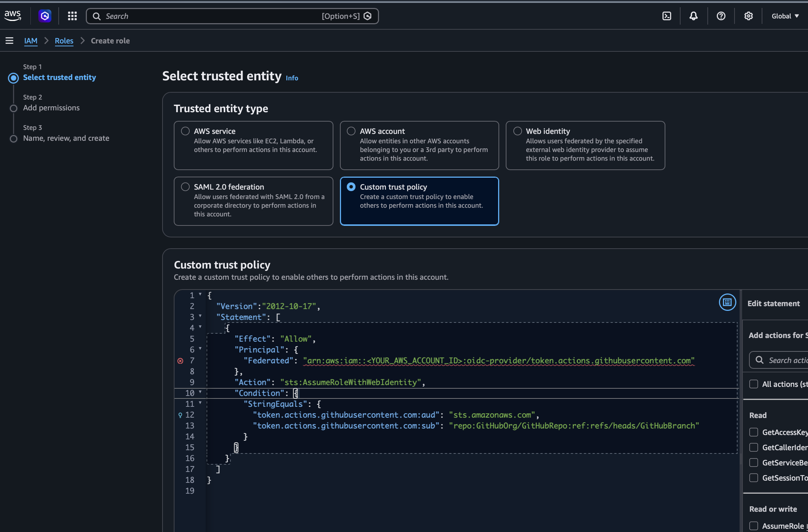
Task: Toggle the hamburger side navigation icon
Action: click(9, 41)
